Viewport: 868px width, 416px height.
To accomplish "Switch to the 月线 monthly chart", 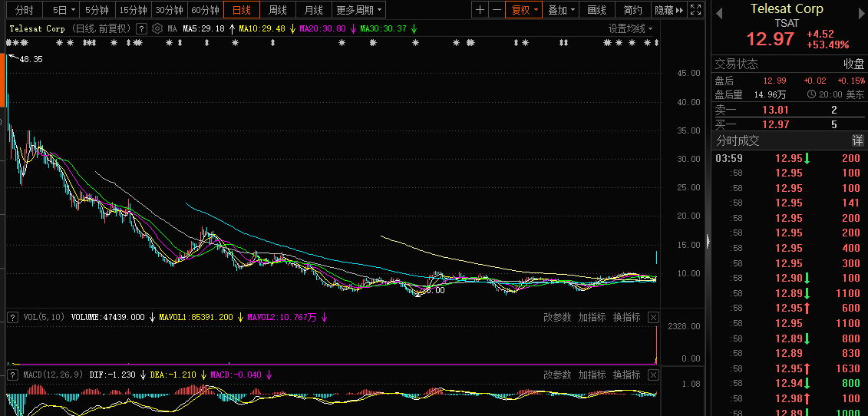I will [x=313, y=10].
